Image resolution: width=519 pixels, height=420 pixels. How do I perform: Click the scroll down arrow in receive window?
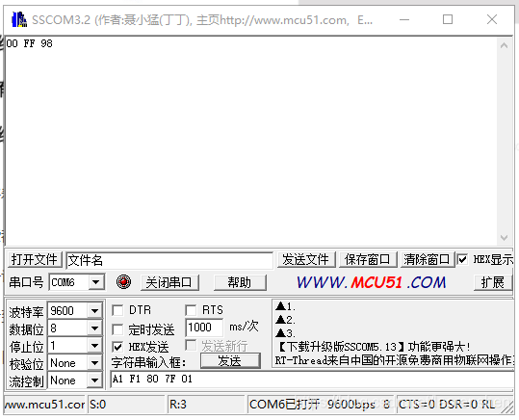(x=504, y=238)
